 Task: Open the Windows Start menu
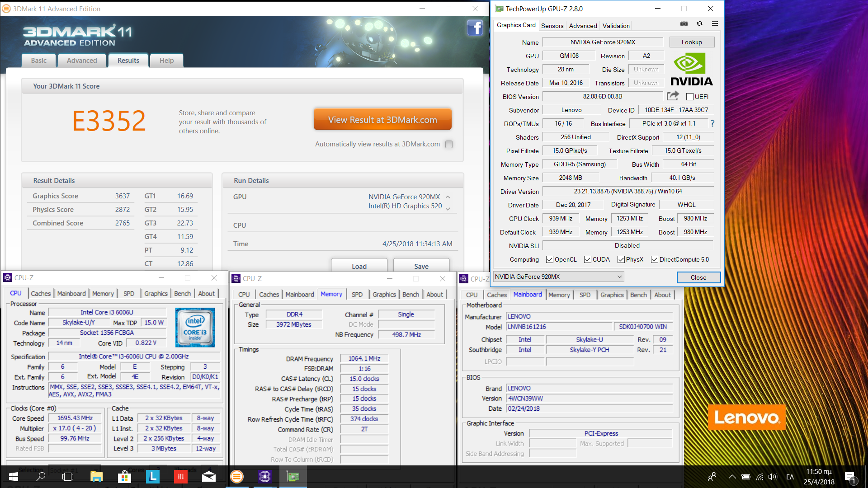click(x=13, y=477)
